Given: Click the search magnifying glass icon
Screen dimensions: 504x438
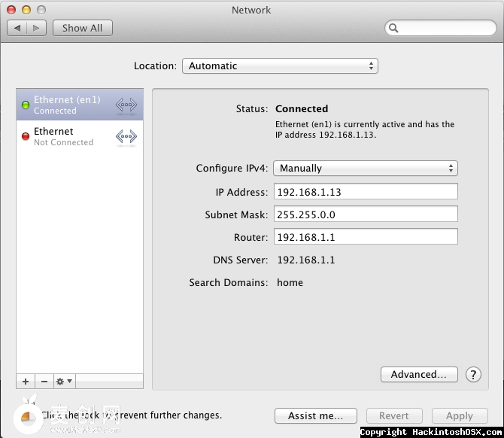Looking at the screenshot, I should [394, 29].
